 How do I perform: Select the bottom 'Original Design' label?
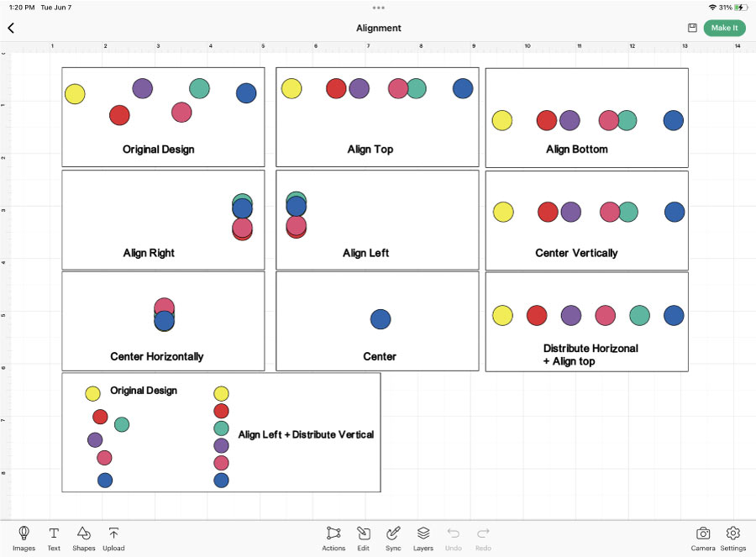point(144,390)
